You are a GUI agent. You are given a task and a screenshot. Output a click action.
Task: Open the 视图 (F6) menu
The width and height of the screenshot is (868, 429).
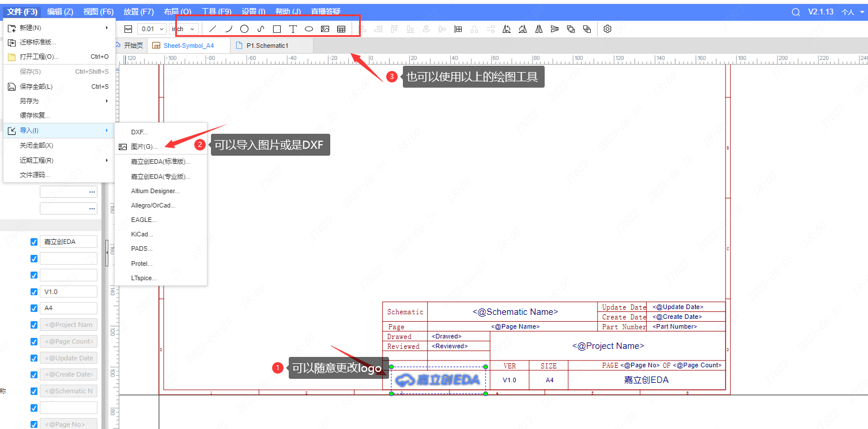click(98, 12)
